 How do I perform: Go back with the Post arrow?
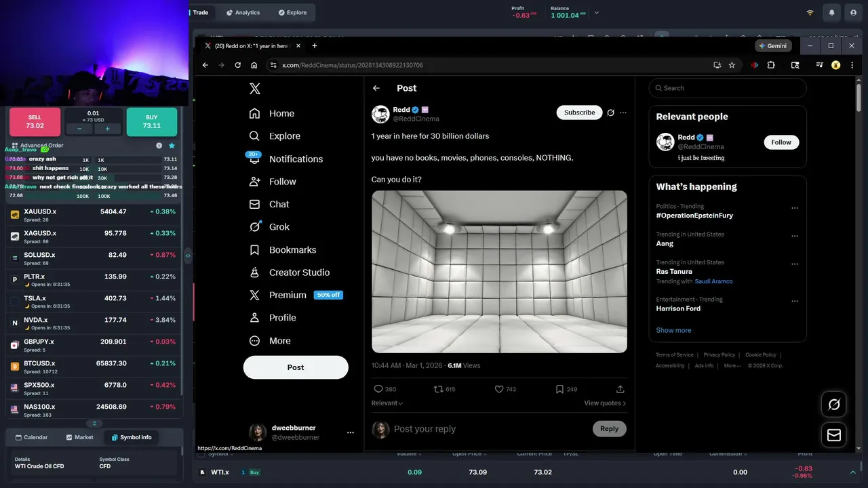pos(376,88)
